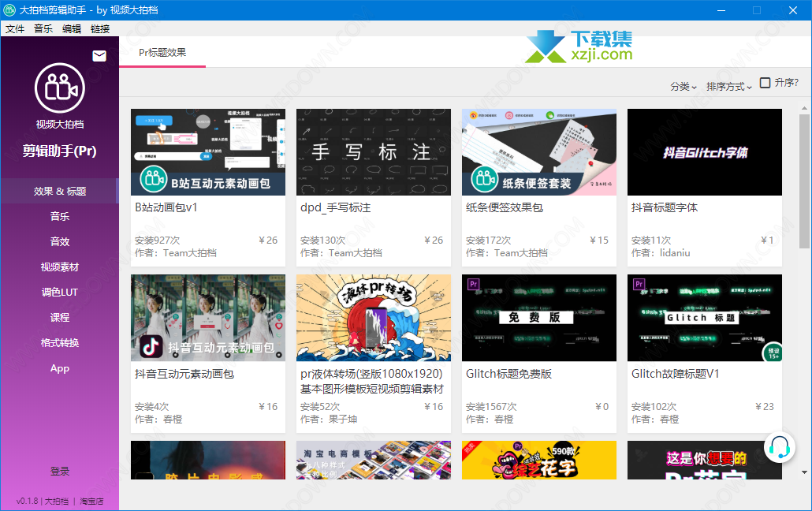Open the Glitch 标题 thumbnail
Image resolution: width=812 pixels, height=511 pixels.
pos(704,318)
